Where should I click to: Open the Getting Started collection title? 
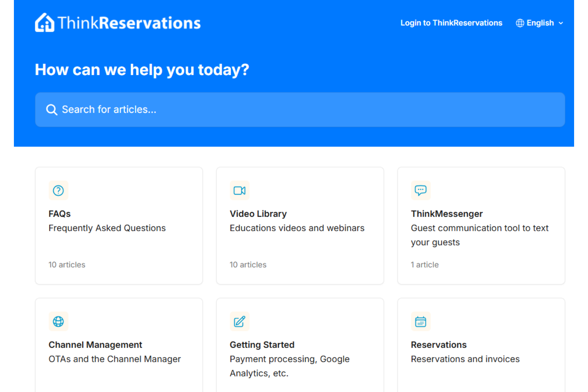[x=262, y=345]
